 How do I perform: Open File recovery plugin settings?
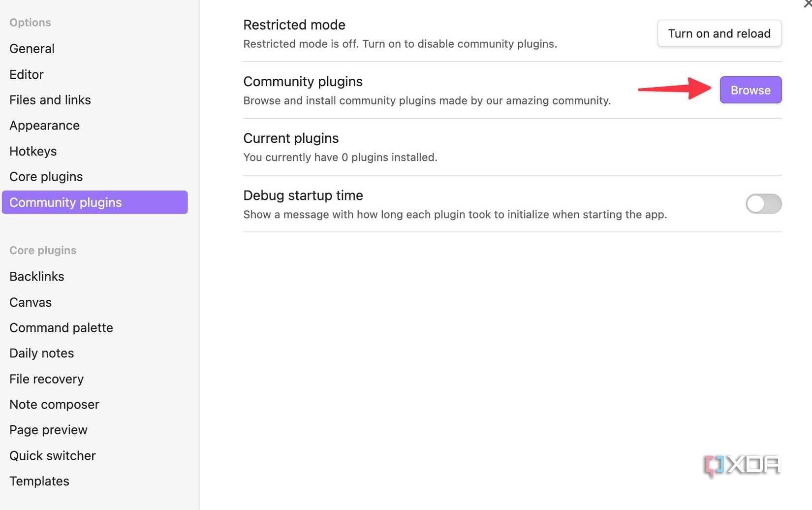(47, 379)
